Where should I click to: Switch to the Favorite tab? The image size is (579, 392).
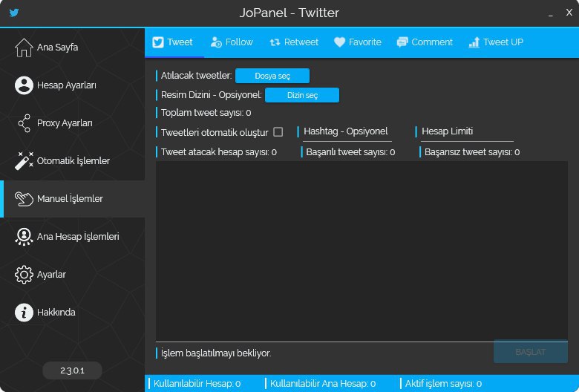(x=358, y=42)
